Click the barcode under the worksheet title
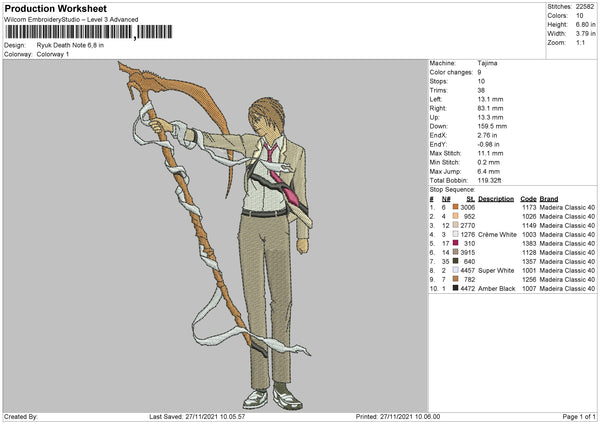The height and width of the screenshot is (424, 600). pyautogui.click(x=88, y=32)
